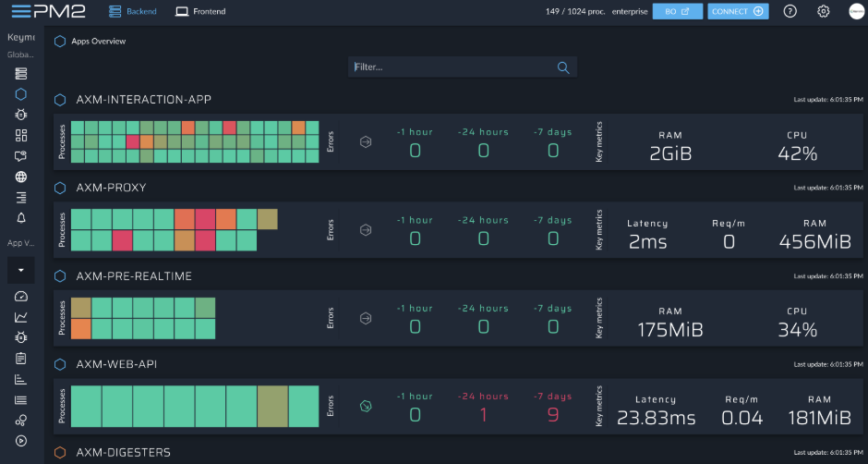Open the dashboard grid sidebar icon

21,135
